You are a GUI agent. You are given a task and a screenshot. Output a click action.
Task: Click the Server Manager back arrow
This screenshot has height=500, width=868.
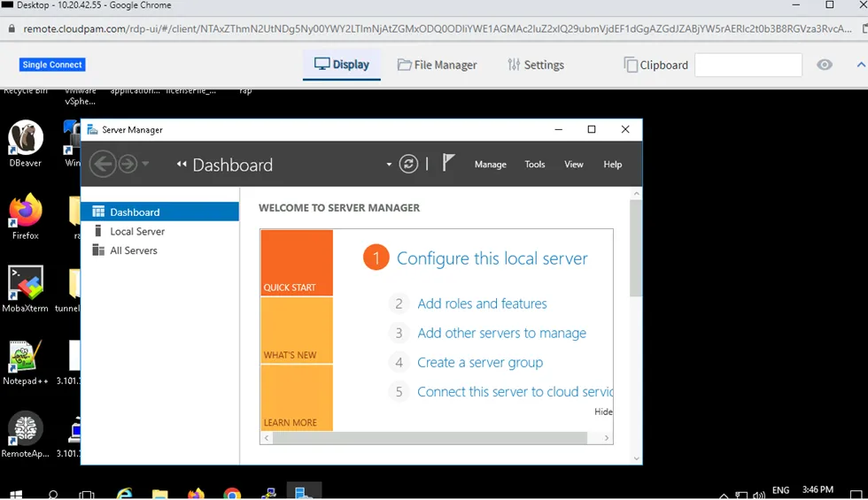[103, 164]
